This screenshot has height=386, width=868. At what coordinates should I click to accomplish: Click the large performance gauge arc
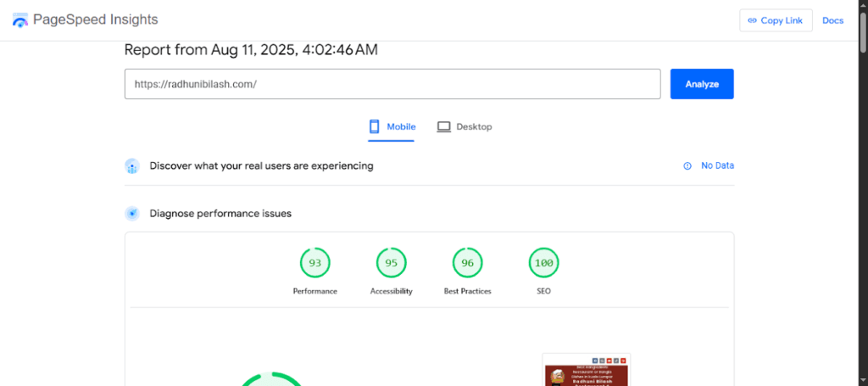click(x=271, y=379)
